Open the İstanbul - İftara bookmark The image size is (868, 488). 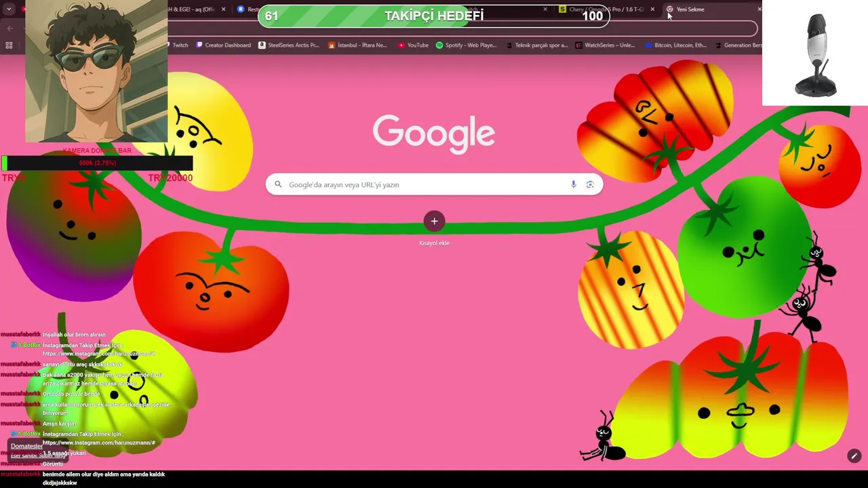357,45
